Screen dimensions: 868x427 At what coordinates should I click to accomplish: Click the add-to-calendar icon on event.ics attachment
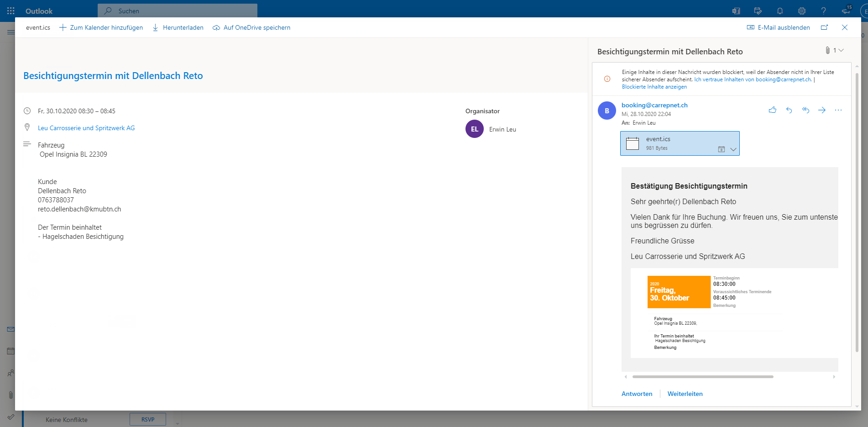coord(722,149)
